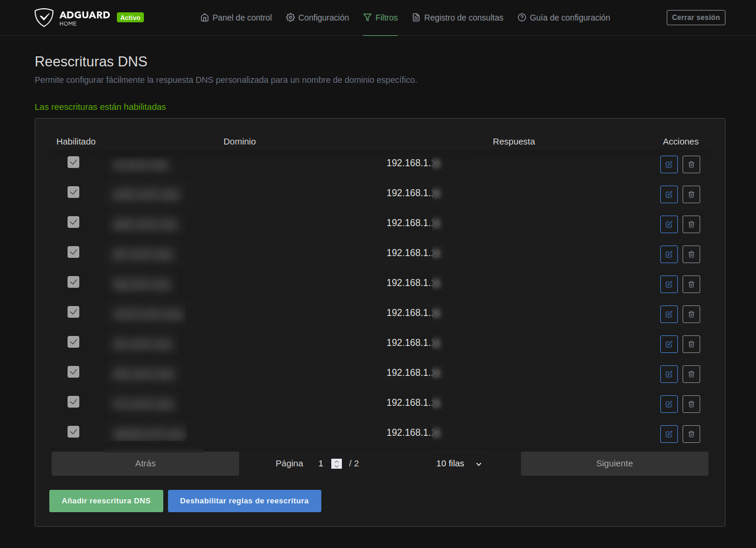The image size is (756, 548).
Task: Edit the first DNS rewrite row
Action: coord(668,164)
